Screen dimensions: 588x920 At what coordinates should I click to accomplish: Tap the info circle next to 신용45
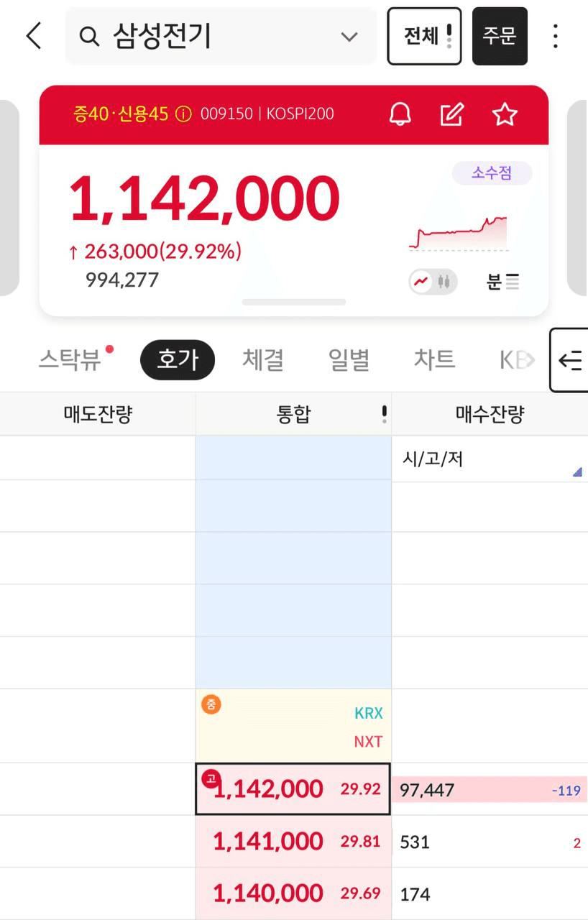(x=183, y=114)
